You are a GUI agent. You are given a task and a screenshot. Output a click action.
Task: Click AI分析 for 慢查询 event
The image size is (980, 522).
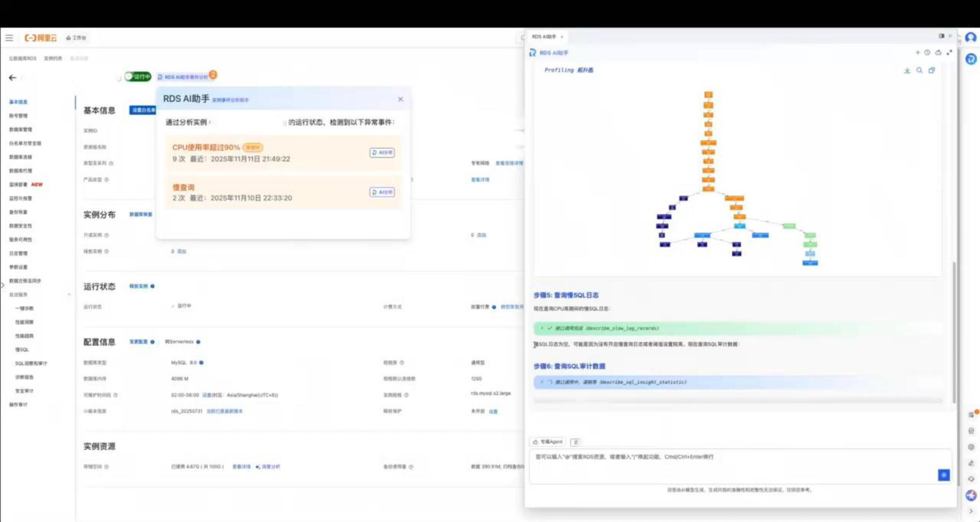click(x=382, y=192)
